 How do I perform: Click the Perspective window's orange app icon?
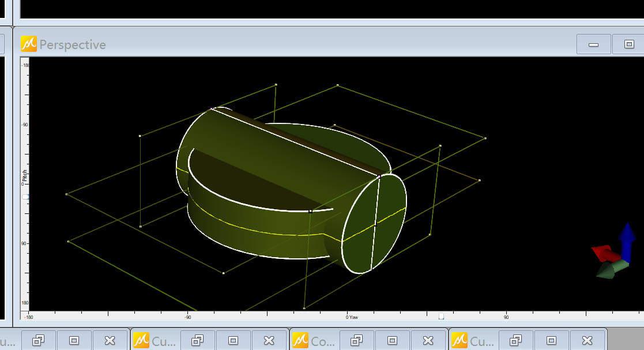coord(29,44)
